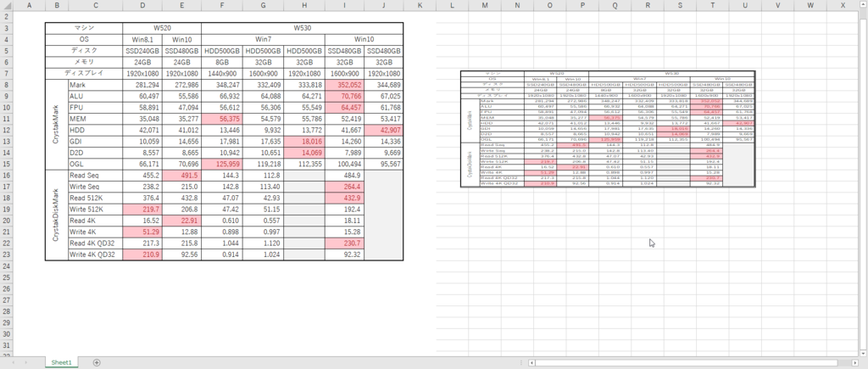The height and width of the screenshot is (369, 868).
Task: Click the next sheet navigation arrow
Action: coord(25,362)
